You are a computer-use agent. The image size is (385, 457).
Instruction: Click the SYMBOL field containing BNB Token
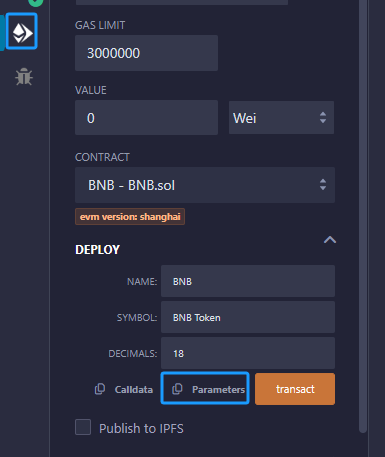[248, 317]
